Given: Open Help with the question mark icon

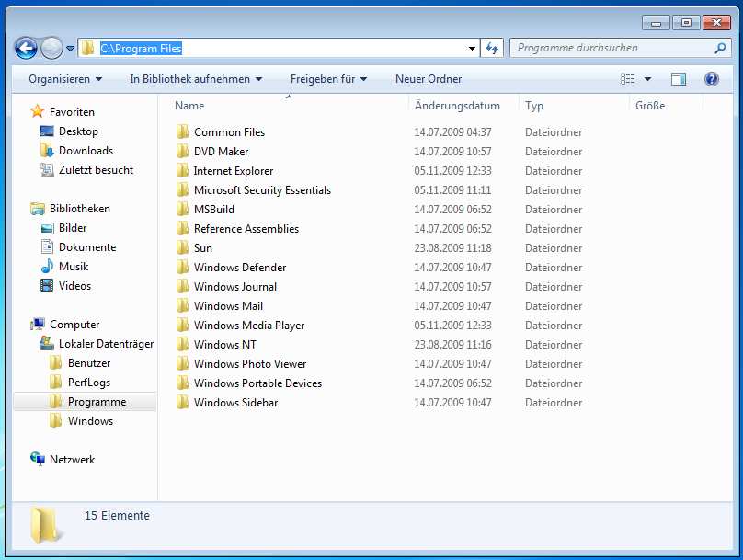Looking at the screenshot, I should click(x=711, y=79).
